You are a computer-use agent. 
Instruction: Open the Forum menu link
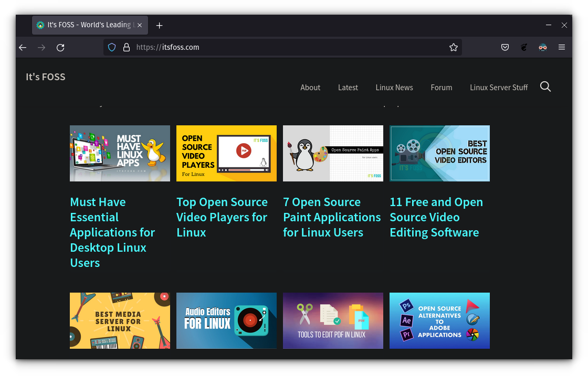coord(442,88)
